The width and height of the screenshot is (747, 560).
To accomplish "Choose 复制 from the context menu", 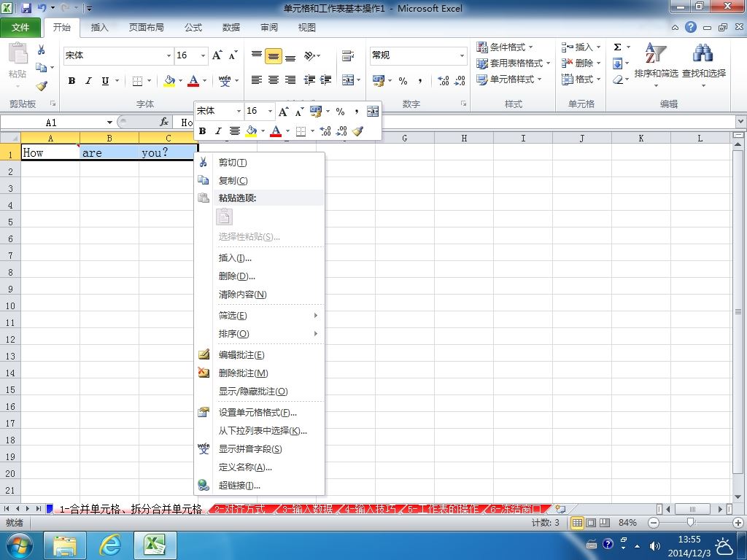I will 260,181.
